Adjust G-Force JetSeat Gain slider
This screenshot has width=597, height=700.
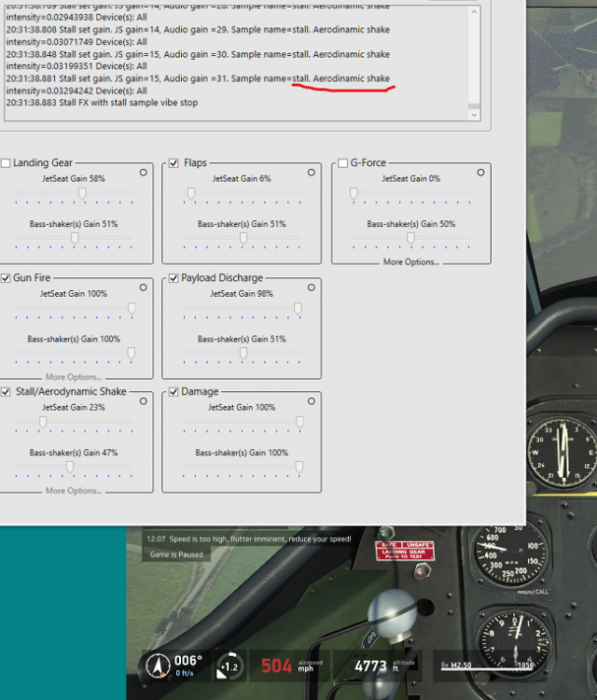click(x=354, y=193)
